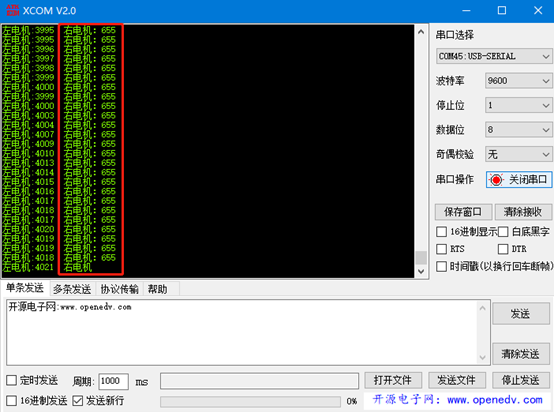The height and width of the screenshot is (412, 554).
Task: Uncheck the 发送新行 checkbox
Action: [x=78, y=401]
